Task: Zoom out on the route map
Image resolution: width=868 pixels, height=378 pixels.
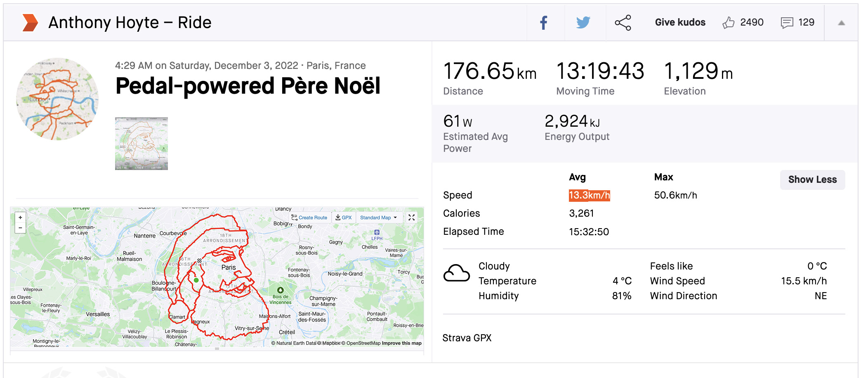Action: [20, 228]
